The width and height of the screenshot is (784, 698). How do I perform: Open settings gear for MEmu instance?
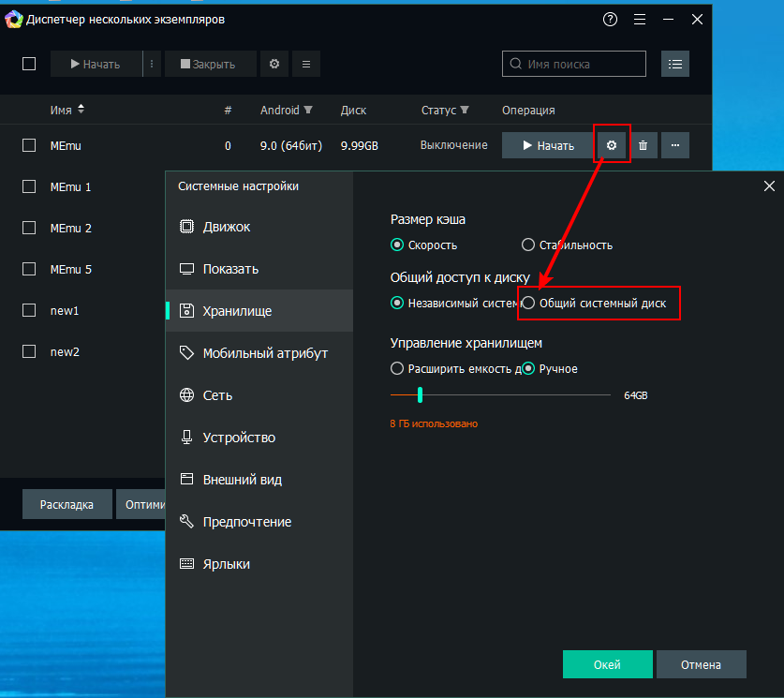(612, 145)
